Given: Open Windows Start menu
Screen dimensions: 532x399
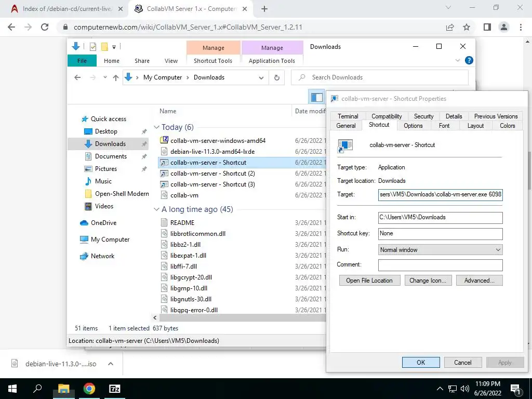Looking at the screenshot, I should [x=12, y=389].
